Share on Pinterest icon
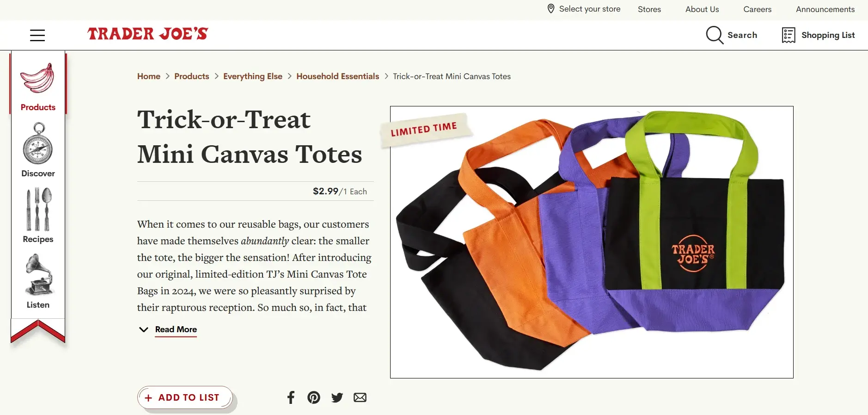 pyautogui.click(x=314, y=397)
